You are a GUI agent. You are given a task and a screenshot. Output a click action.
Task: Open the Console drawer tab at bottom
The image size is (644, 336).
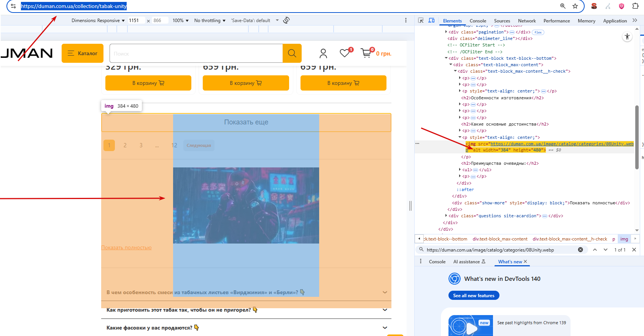click(437, 261)
